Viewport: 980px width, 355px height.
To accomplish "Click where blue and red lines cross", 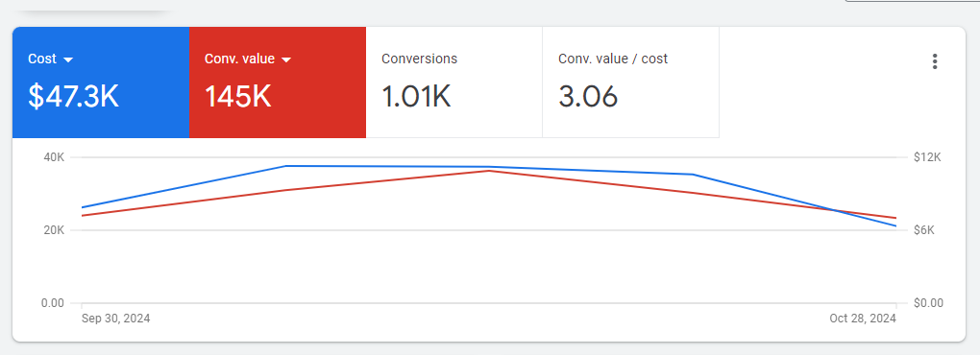I will point(841,210).
